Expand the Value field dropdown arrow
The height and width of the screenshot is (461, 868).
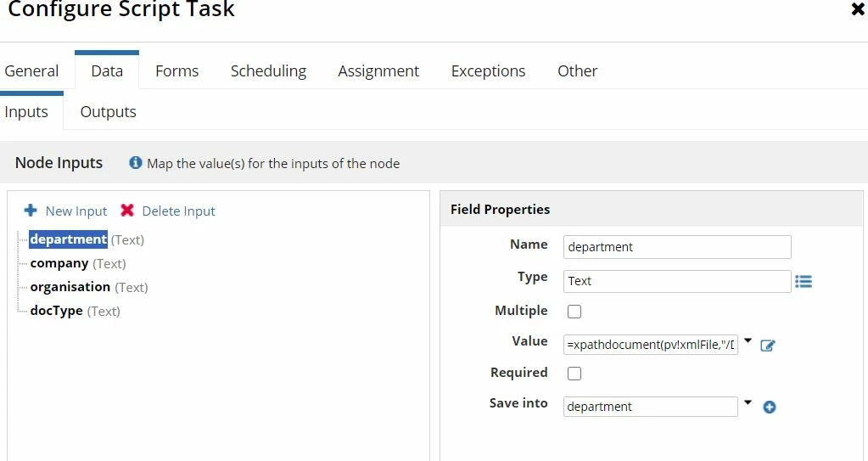pos(748,340)
